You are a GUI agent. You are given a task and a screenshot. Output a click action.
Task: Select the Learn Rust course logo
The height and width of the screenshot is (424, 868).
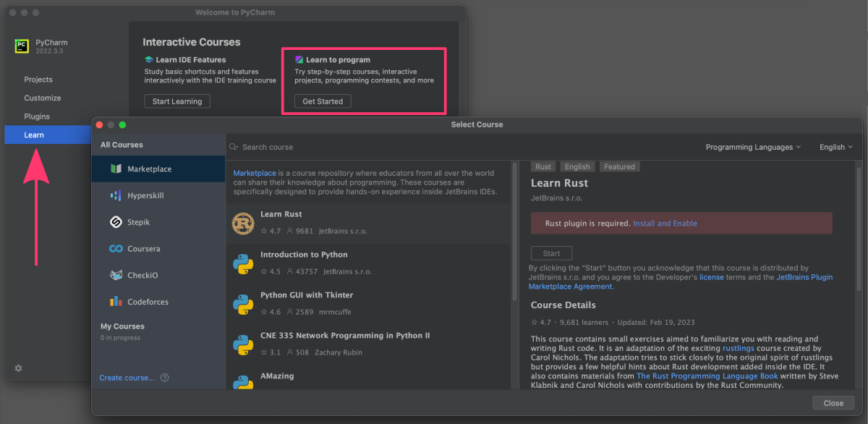(x=243, y=224)
